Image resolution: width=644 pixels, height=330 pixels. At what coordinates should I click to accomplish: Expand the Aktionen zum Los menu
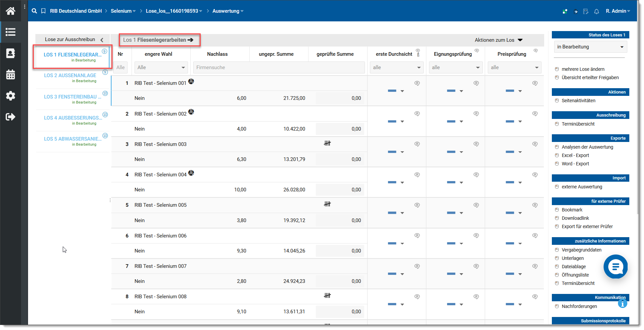[x=498, y=40]
